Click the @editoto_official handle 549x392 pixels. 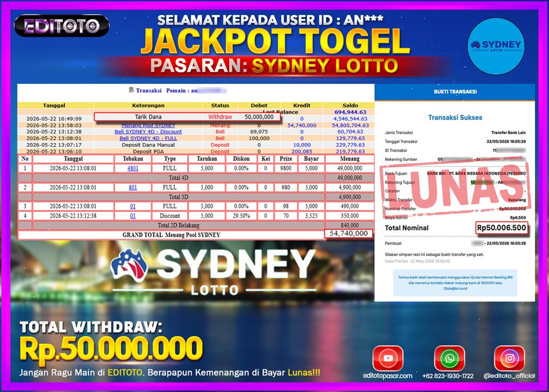point(509,376)
